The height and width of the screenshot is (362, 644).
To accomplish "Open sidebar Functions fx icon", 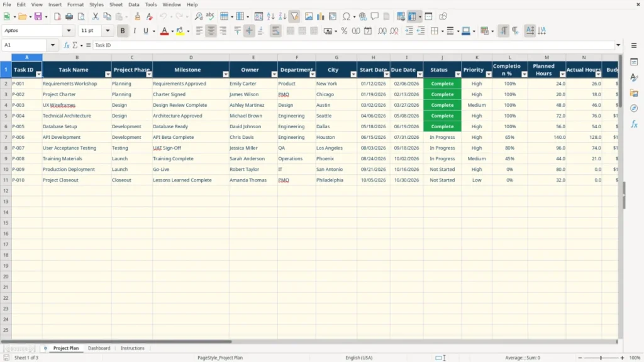I will tap(634, 124).
